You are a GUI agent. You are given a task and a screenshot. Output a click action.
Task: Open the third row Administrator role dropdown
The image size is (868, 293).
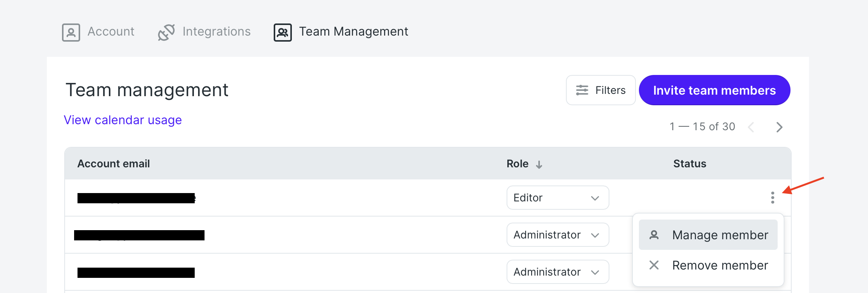click(558, 272)
